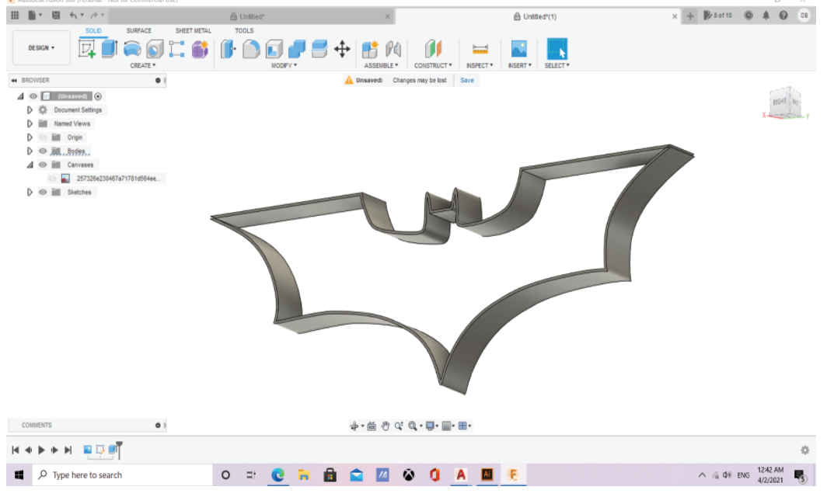Switch to the SOLID tab
Viewport: 834px width, 504px height.
click(93, 31)
